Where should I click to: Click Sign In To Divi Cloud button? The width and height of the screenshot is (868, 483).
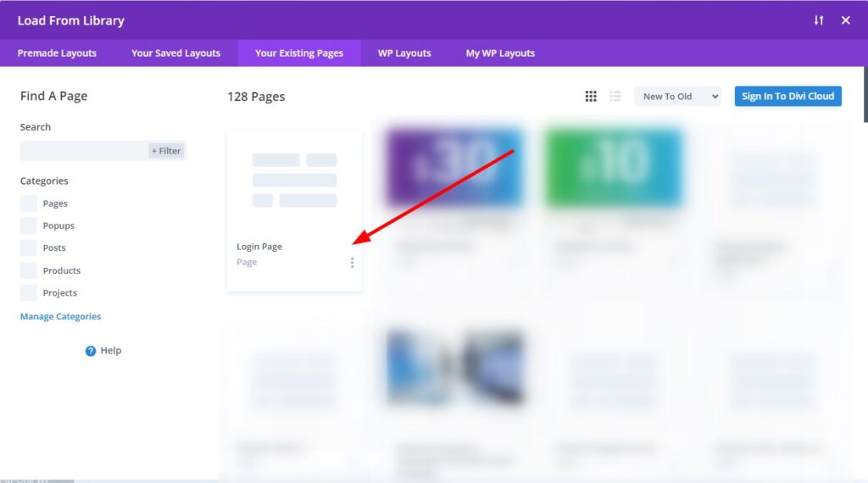(787, 97)
